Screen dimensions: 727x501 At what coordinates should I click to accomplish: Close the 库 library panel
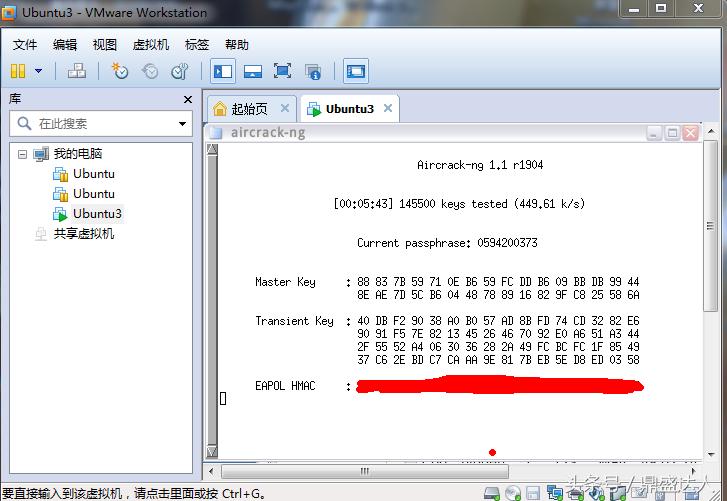pos(188,99)
